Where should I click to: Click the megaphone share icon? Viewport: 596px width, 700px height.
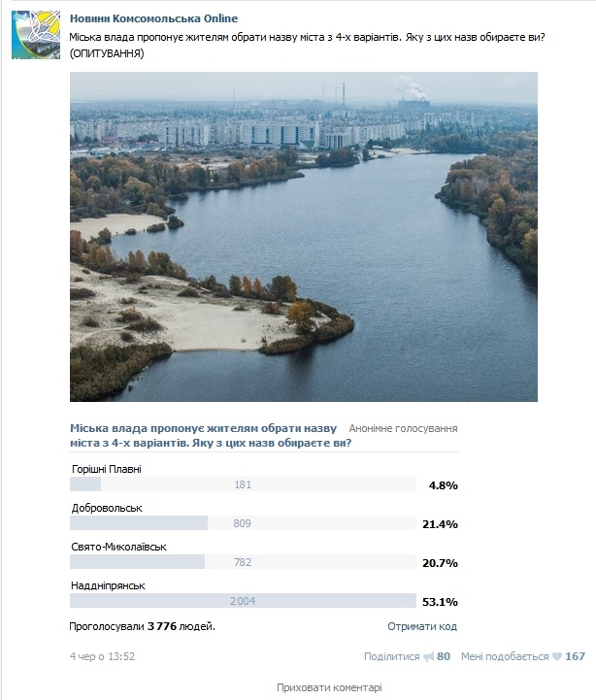pos(428,656)
